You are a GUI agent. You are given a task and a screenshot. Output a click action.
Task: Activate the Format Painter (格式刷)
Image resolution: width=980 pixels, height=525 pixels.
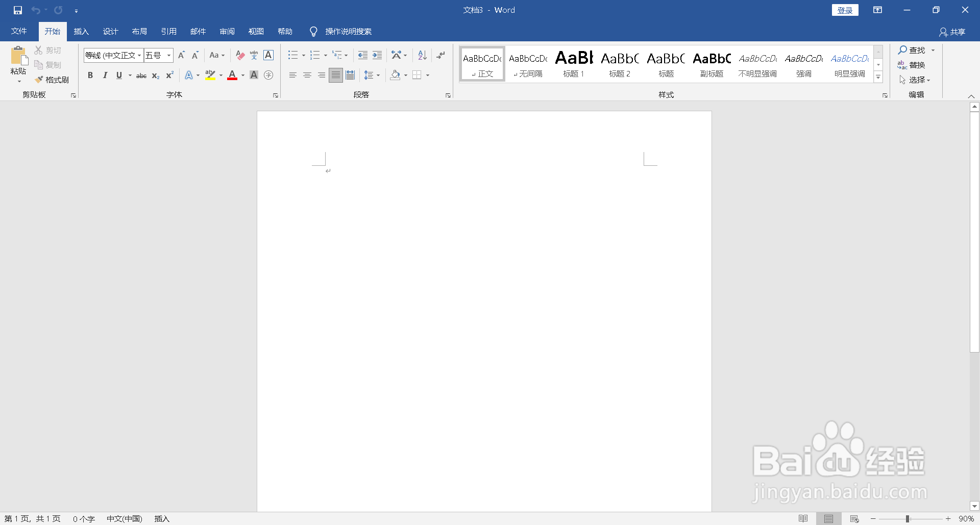tap(52, 80)
